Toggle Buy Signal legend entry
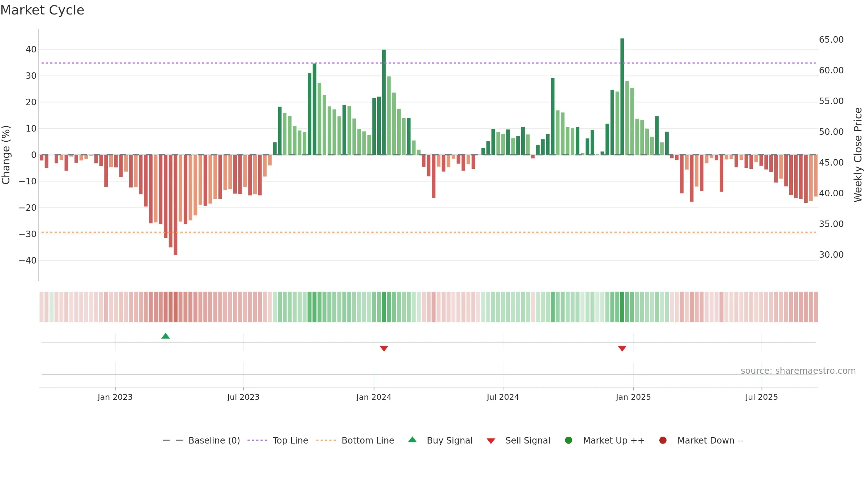Image resolution: width=868 pixels, height=488 pixels. coord(440,440)
